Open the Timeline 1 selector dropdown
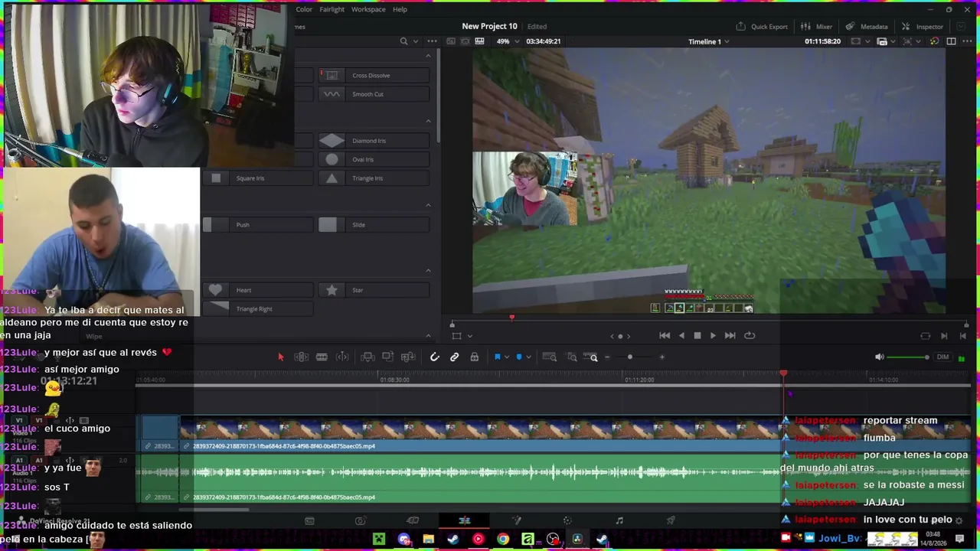980x551 pixels. (709, 41)
